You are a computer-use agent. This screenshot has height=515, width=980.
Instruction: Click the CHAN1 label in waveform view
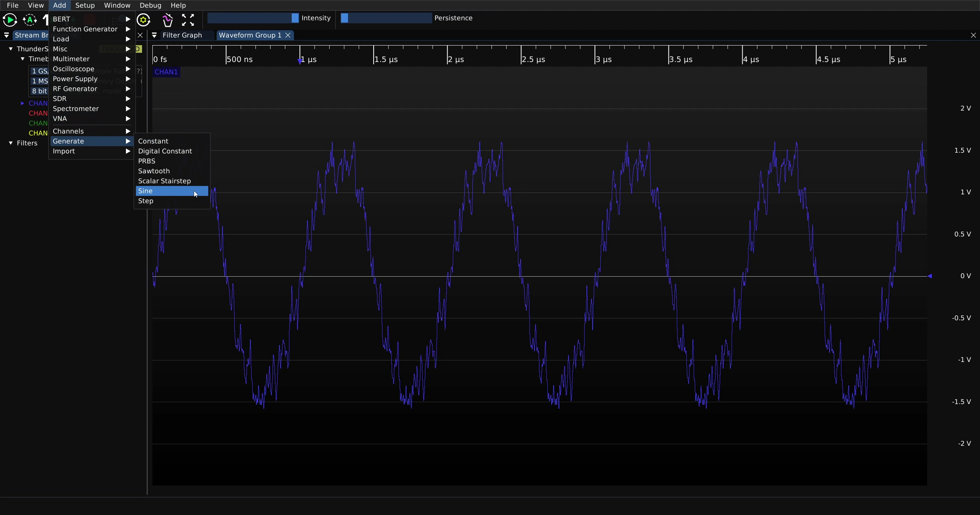[166, 72]
